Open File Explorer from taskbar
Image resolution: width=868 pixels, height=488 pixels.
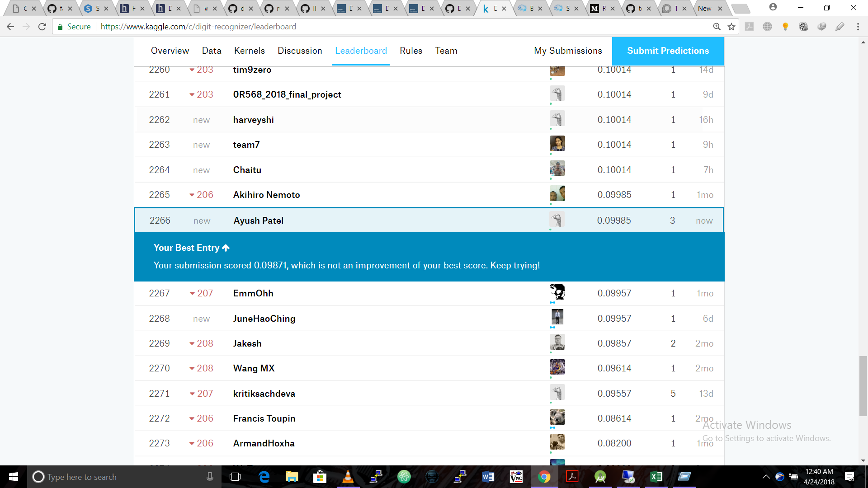tap(292, 477)
